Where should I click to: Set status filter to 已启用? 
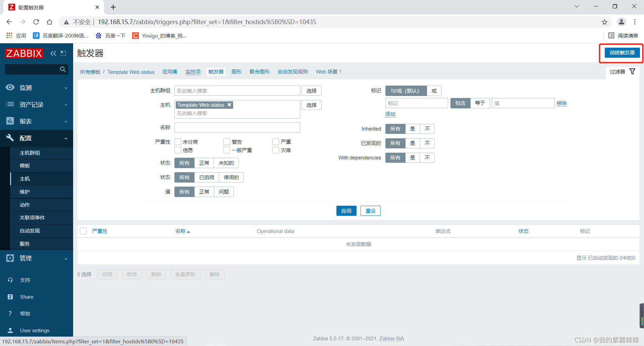click(x=207, y=178)
